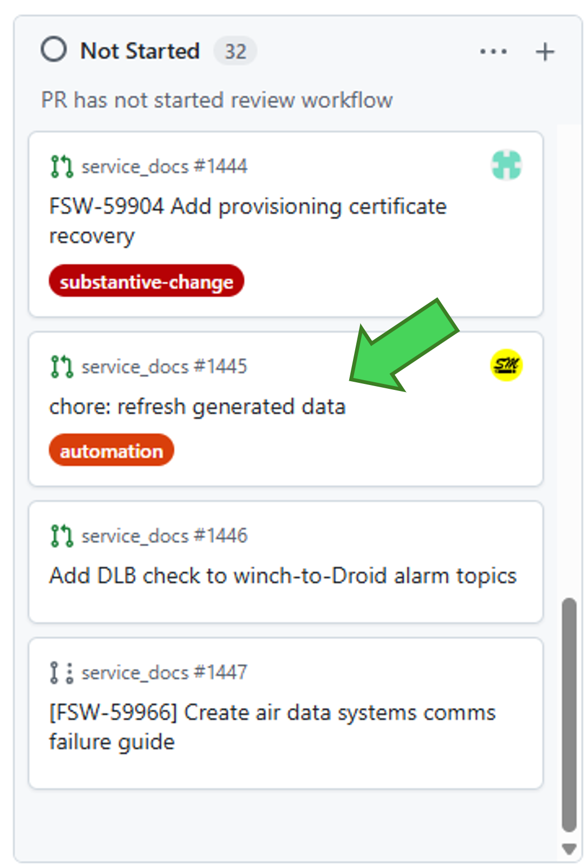
Task: Open assignee avatar on card #1444
Action: [x=506, y=165]
